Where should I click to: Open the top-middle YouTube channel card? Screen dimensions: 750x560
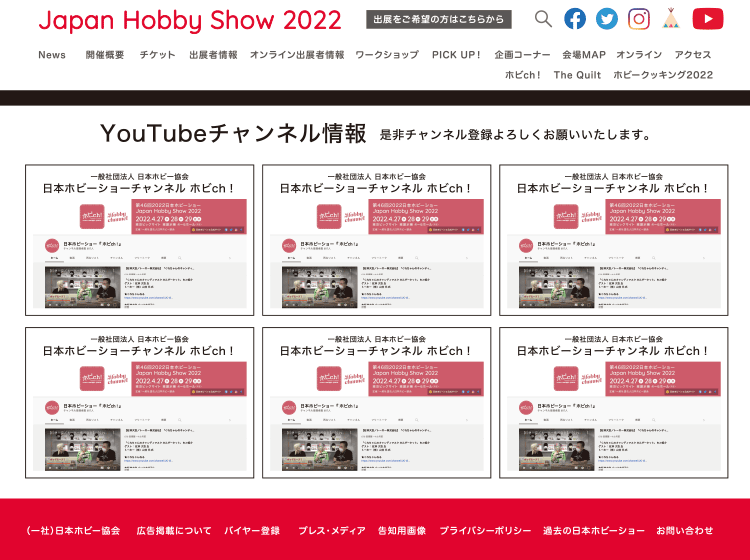[x=376, y=240]
